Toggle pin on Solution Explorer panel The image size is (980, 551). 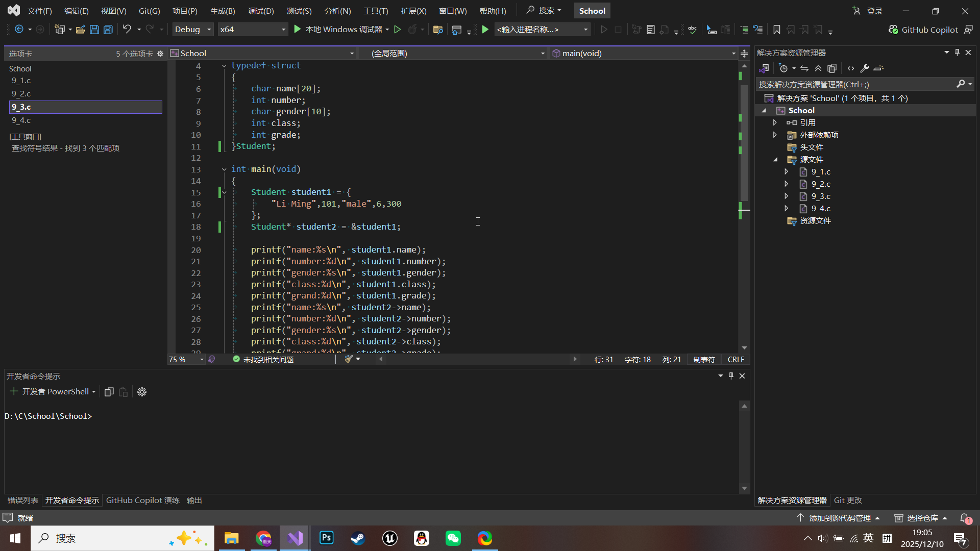(x=957, y=53)
